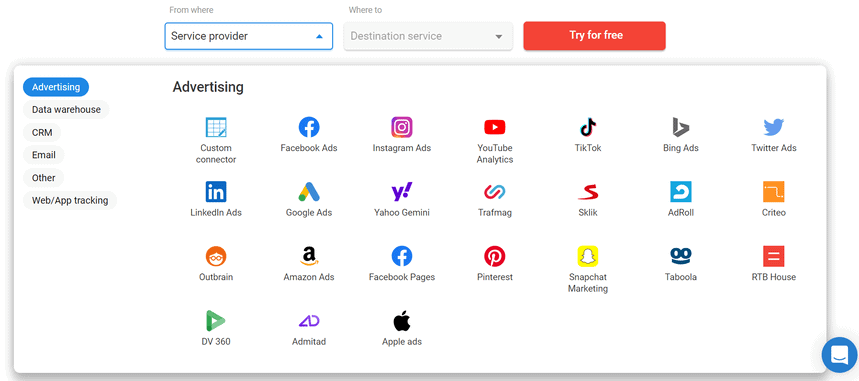Pick the Twitter Ads bird icon
This screenshot has height=381, width=859.
pyautogui.click(x=774, y=127)
